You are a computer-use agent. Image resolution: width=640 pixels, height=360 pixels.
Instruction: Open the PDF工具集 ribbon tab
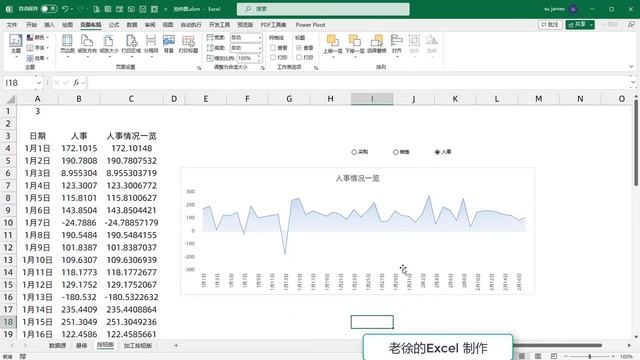click(x=273, y=25)
